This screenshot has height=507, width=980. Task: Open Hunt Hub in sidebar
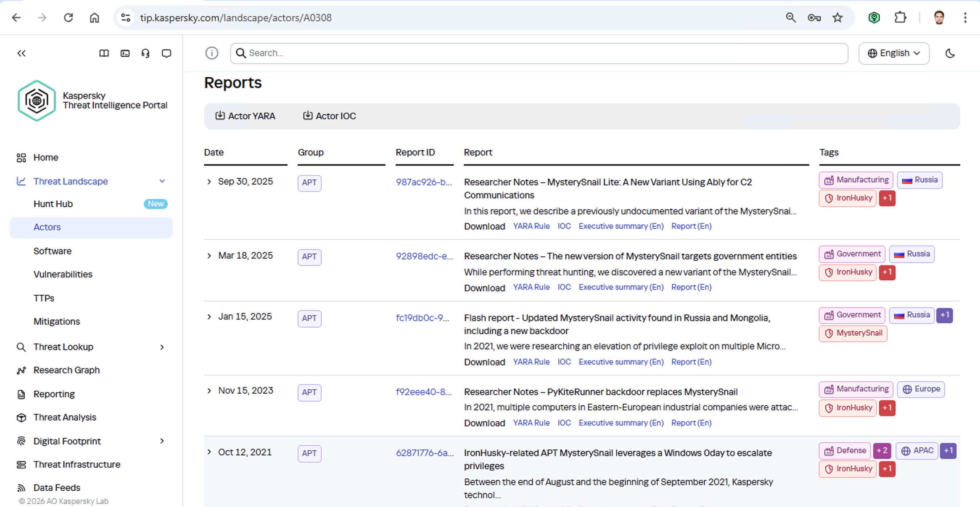pos(53,204)
